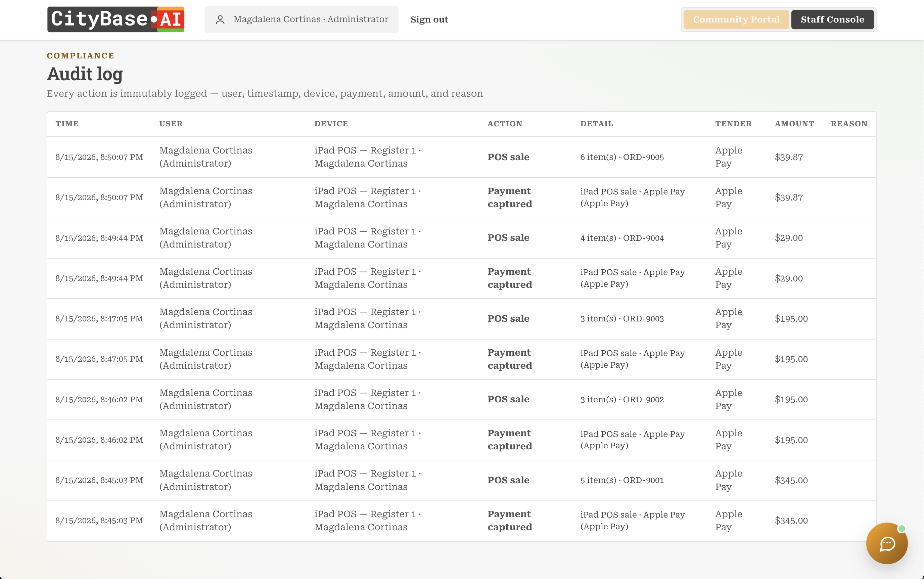The image size is (924, 579).
Task: Click the user cell in the ORD-9003 row
Action: (205, 319)
